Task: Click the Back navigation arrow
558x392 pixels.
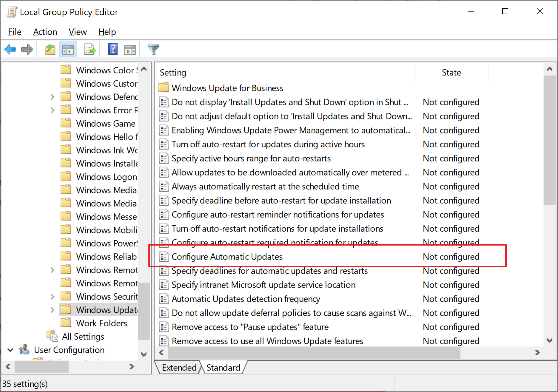Action: click(10, 49)
